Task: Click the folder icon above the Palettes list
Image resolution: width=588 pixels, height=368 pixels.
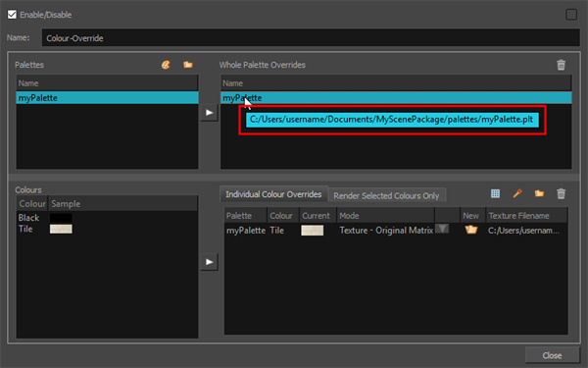Action: tap(188, 65)
